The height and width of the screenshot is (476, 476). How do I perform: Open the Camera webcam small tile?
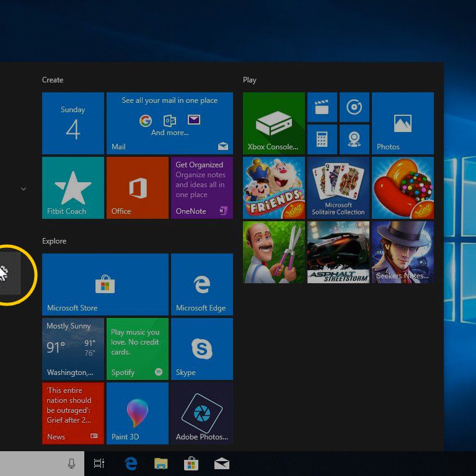click(355, 139)
